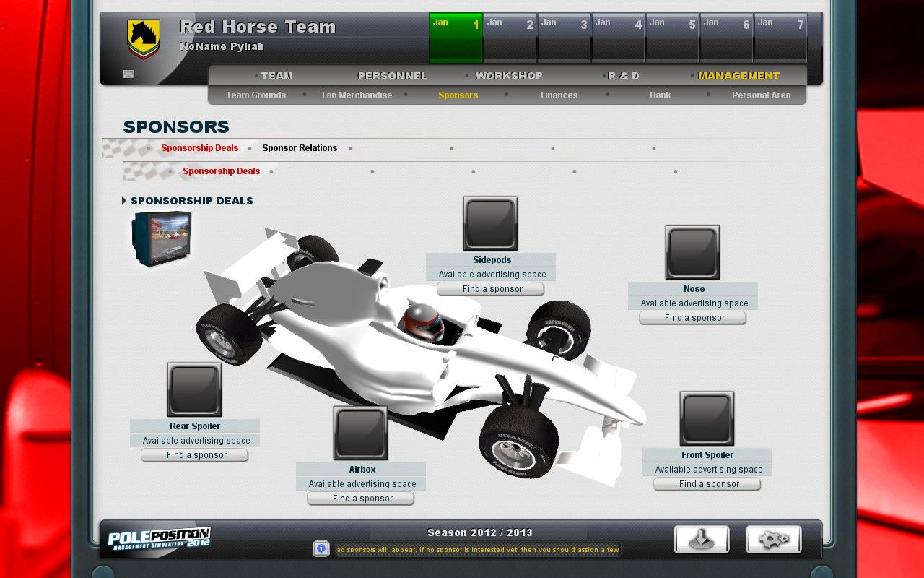Collapse the Sponsorship Deals section arrow
924x578 pixels.
[124, 201]
